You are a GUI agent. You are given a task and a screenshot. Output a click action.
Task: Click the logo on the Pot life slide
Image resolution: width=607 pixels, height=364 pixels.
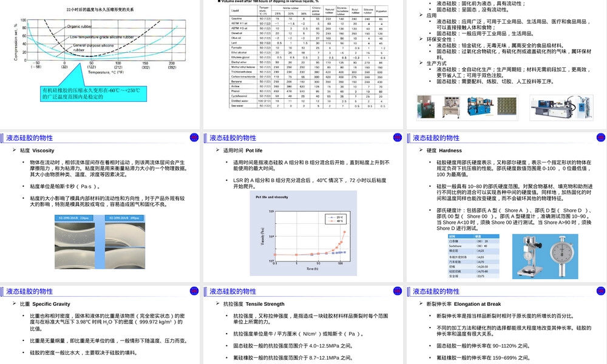[x=397, y=137]
